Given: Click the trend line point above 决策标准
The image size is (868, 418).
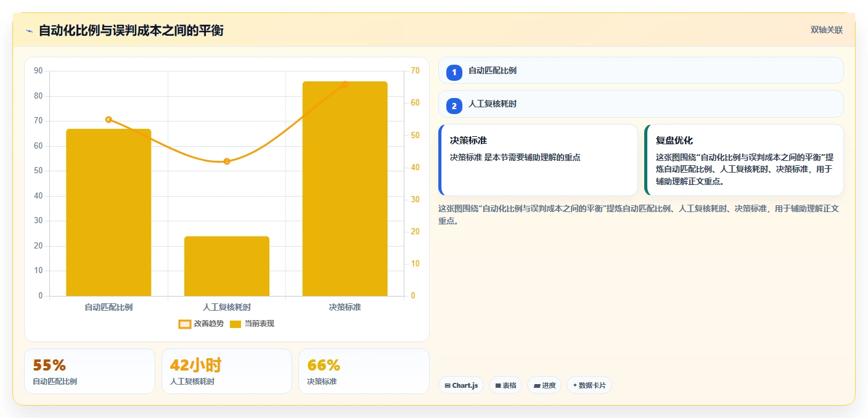Looking at the screenshot, I should (x=345, y=84).
